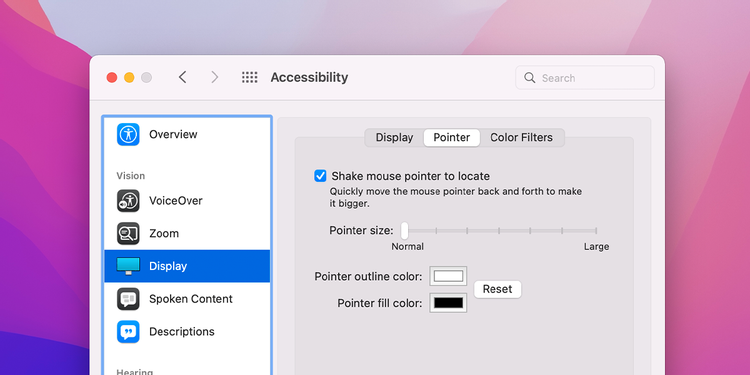This screenshot has height=375, width=750.
Task: Click the Pointer size slider thumb
Action: tap(405, 231)
